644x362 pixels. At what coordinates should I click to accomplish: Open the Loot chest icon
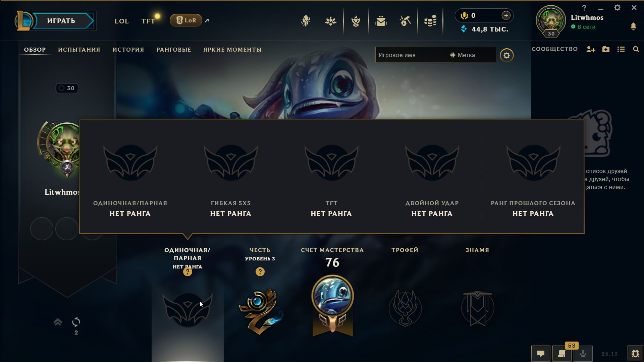(405, 21)
